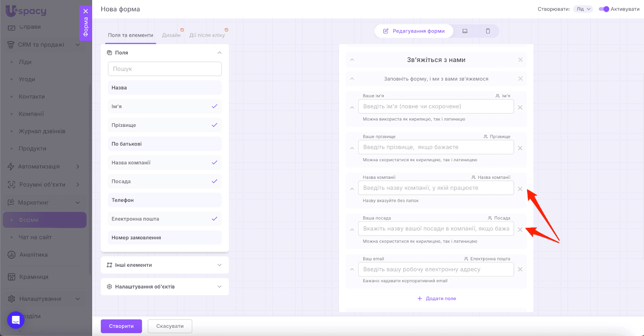The image size is (644, 336).
Task: Open the Створювати 'Лід' dropdown
Action: point(583,9)
